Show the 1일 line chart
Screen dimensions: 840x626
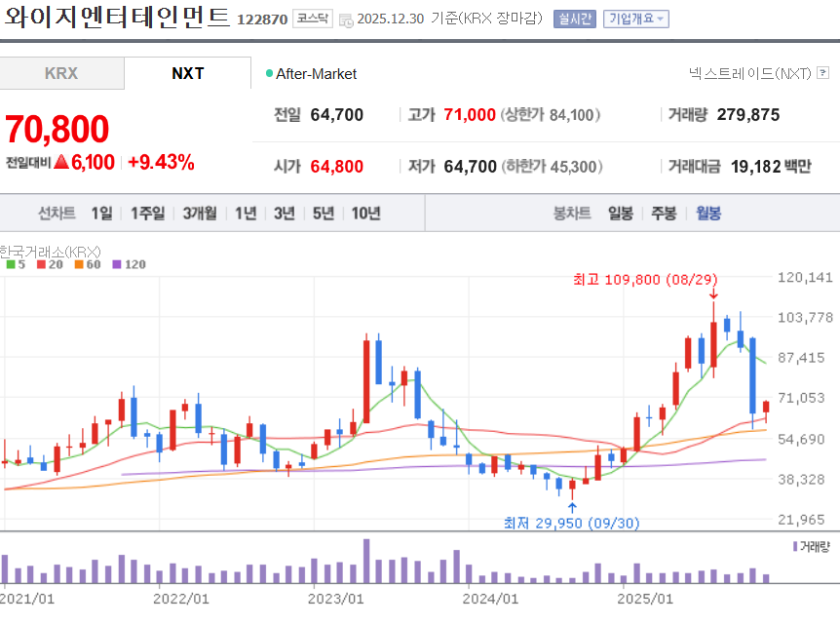click(101, 214)
